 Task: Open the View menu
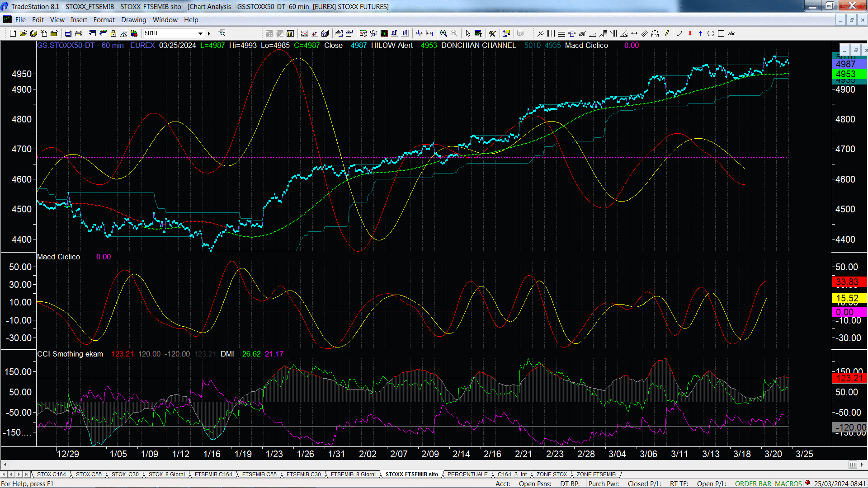[x=57, y=20]
